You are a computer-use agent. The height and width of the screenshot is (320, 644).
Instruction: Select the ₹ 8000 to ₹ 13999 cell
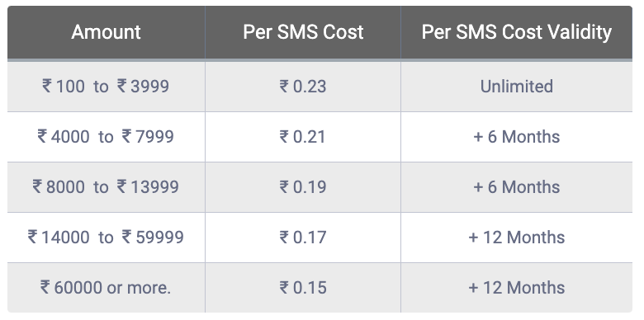106,187
